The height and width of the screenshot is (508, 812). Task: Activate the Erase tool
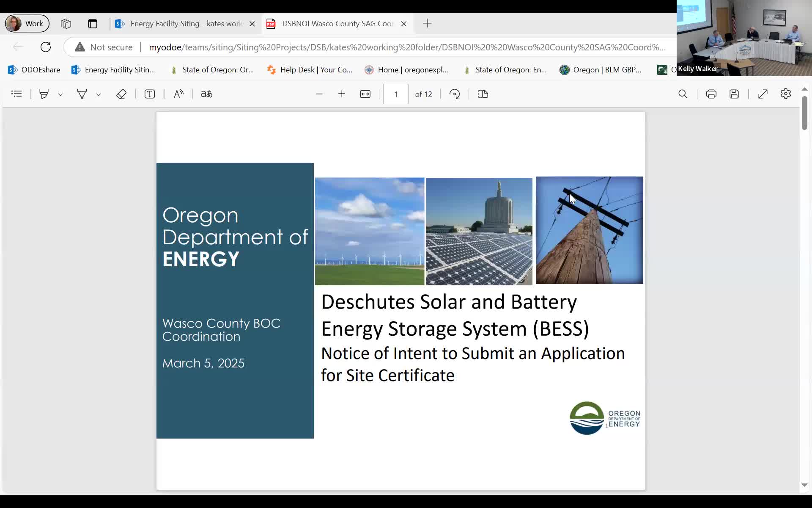pos(121,94)
